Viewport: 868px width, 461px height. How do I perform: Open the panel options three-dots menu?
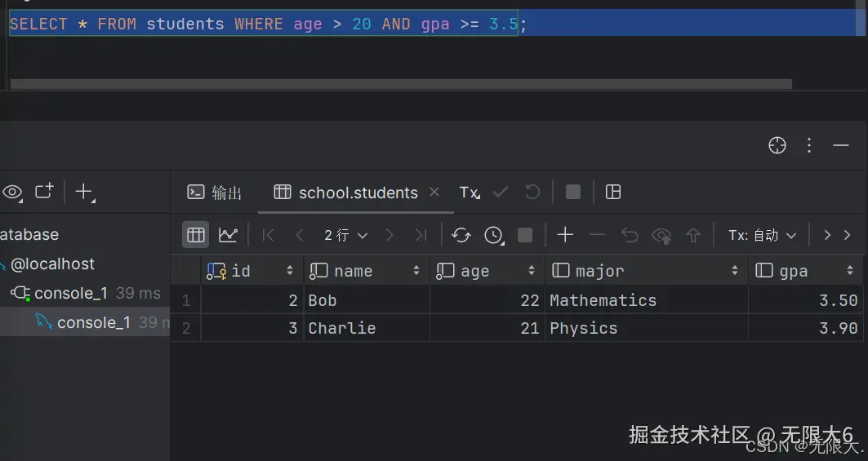[x=808, y=145]
